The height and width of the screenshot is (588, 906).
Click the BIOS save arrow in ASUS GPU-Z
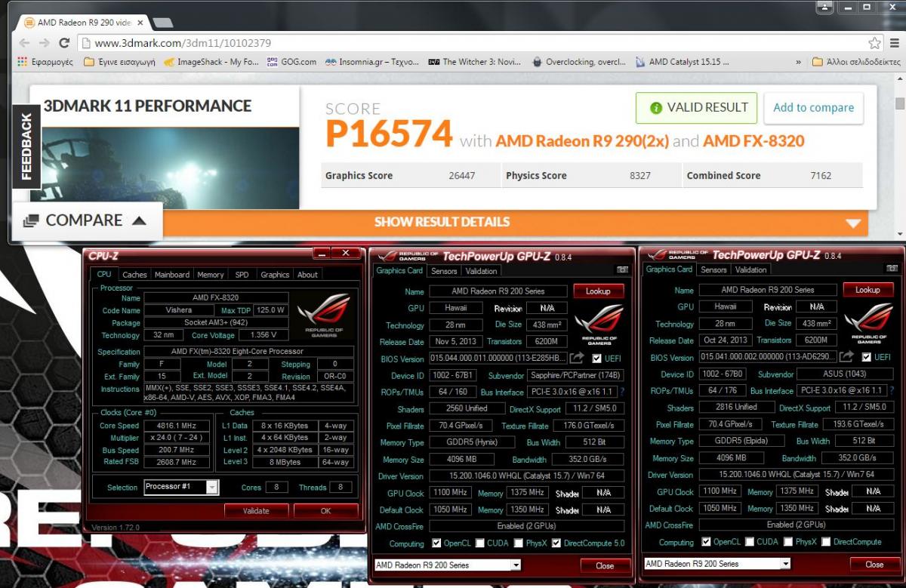tap(846, 356)
